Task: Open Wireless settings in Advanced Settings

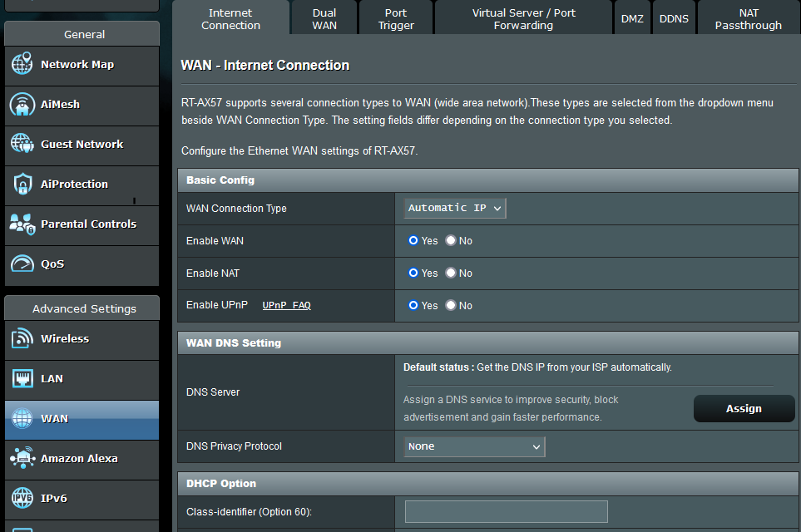Action: tap(65, 339)
